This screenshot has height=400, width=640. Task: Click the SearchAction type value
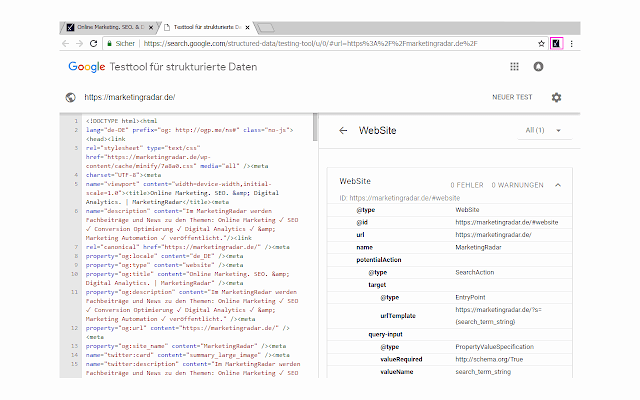(475, 272)
